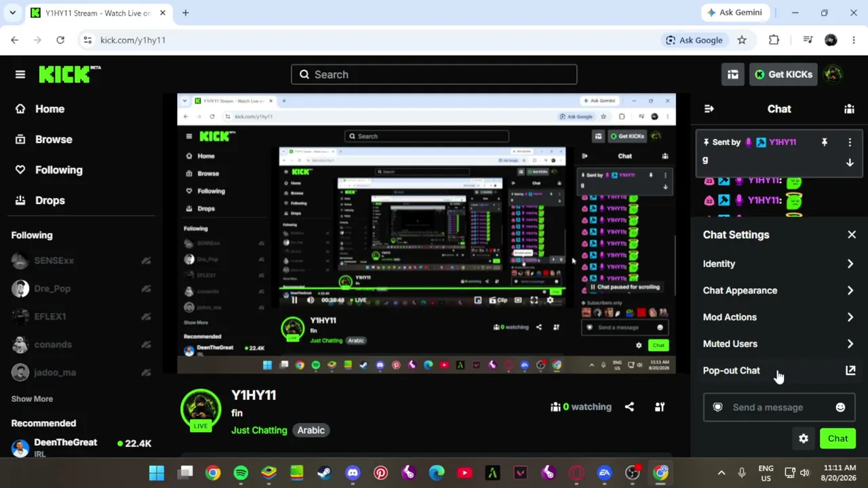Viewport: 868px width, 488px height.
Task: Close the Chat Settings panel
Action: tap(852, 235)
